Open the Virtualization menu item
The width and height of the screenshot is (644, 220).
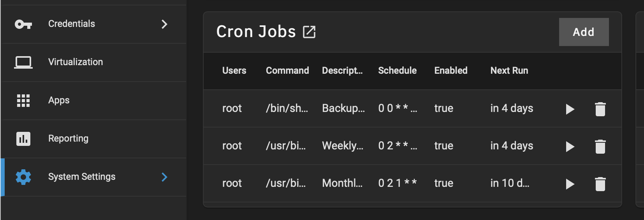click(x=93, y=62)
